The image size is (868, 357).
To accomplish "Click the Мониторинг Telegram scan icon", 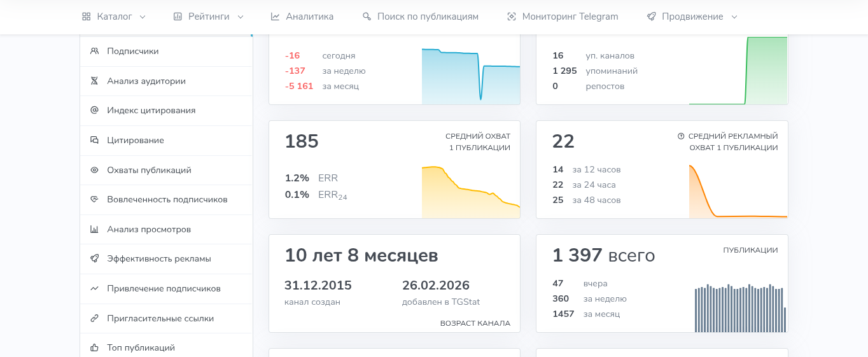I will click(x=512, y=17).
